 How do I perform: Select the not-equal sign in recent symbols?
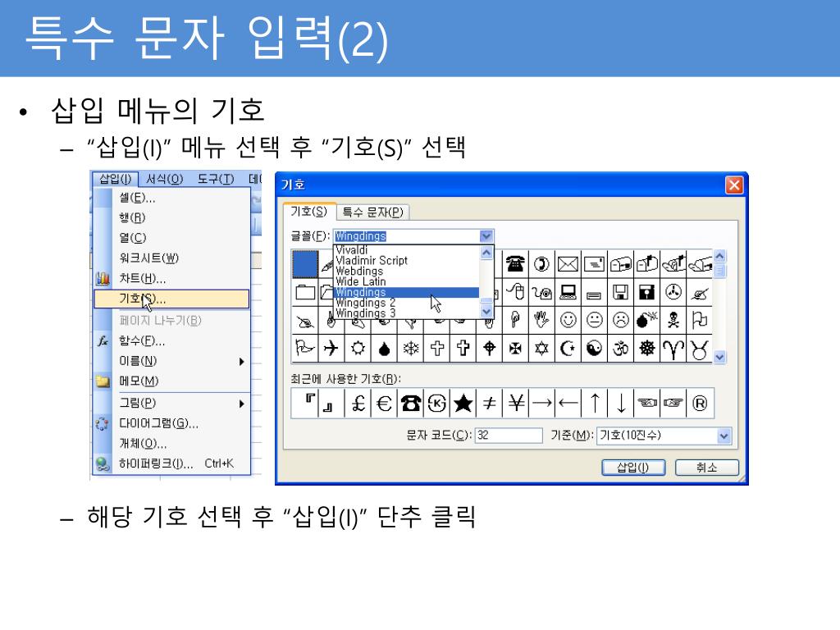point(489,403)
